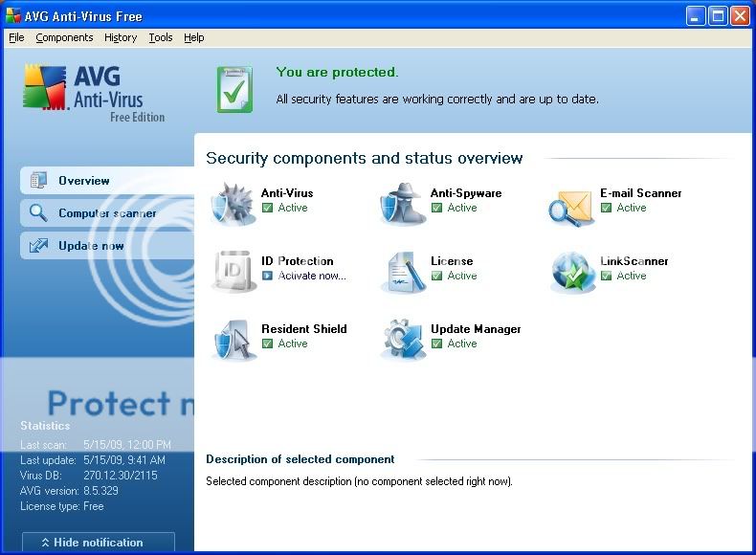Open the Resident Shield icon
This screenshot has width=756, height=555.
click(233, 340)
